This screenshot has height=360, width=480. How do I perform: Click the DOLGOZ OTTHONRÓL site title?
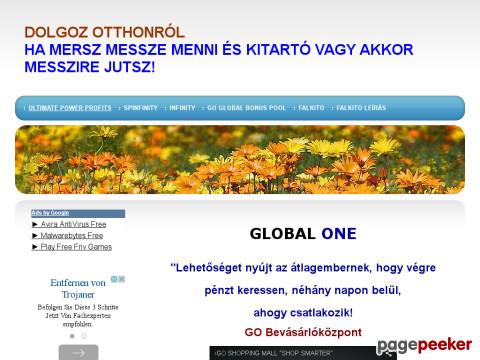point(104,32)
